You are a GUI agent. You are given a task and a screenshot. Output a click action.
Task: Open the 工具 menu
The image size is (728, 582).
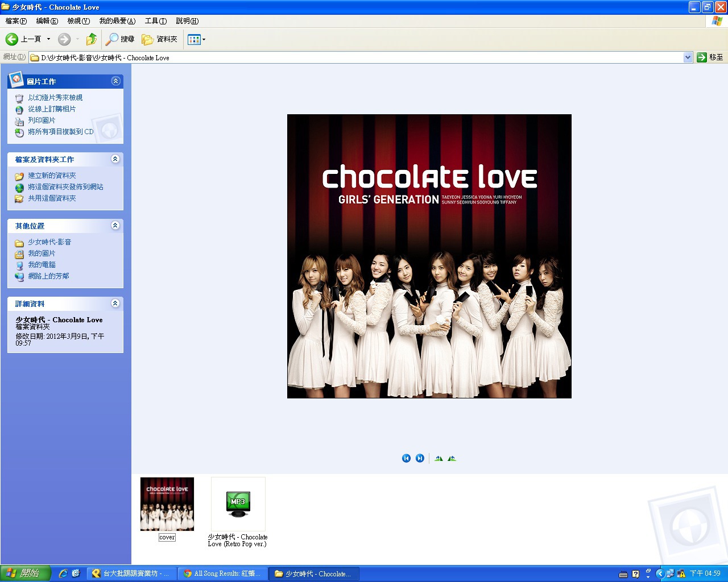click(155, 21)
